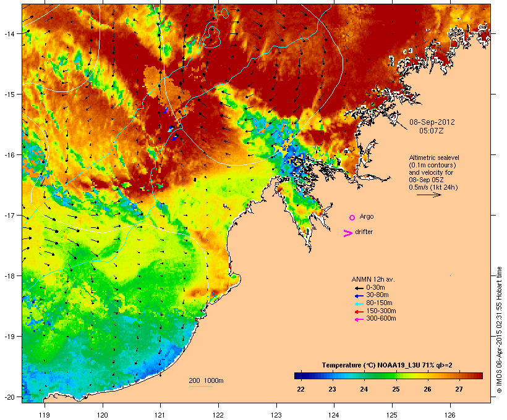Click the colorbar tick label 26

(427, 389)
